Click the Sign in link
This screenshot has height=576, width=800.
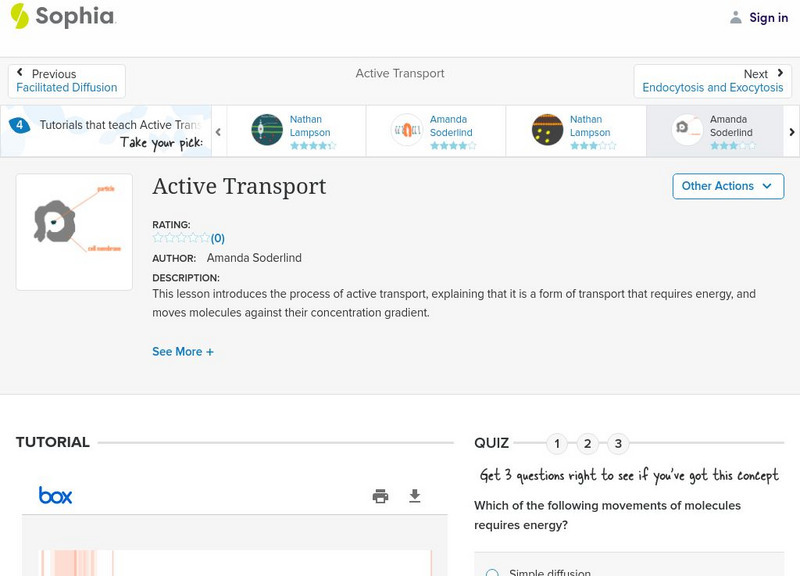point(768,17)
